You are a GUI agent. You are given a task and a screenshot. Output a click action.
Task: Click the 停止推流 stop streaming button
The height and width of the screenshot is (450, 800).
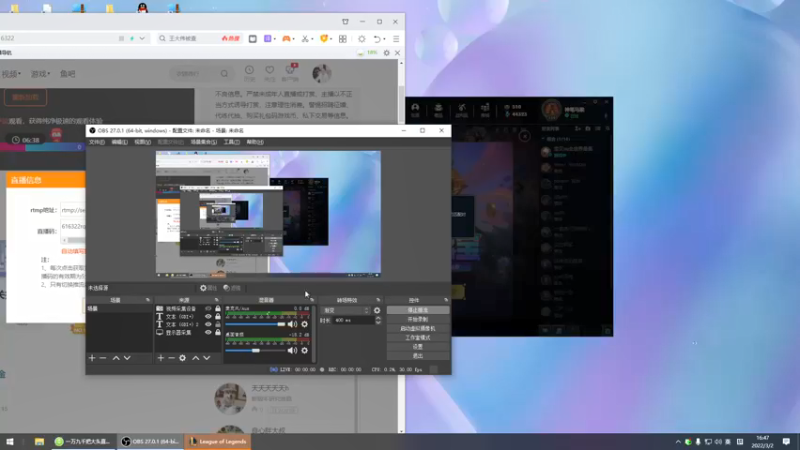pos(418,310)
